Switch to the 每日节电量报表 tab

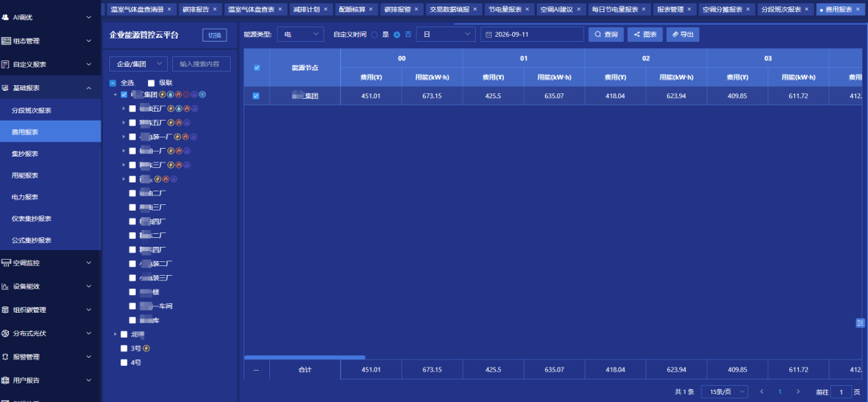pos(618,10)
